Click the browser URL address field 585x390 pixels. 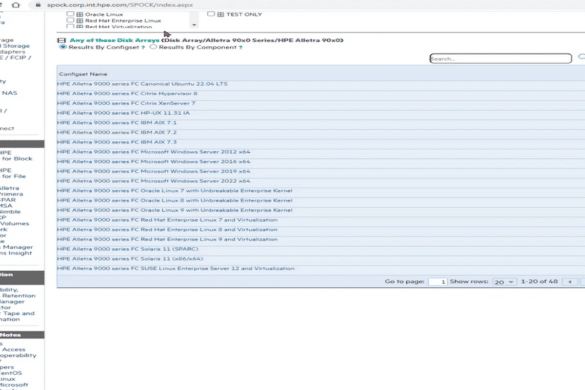[120, 5]
